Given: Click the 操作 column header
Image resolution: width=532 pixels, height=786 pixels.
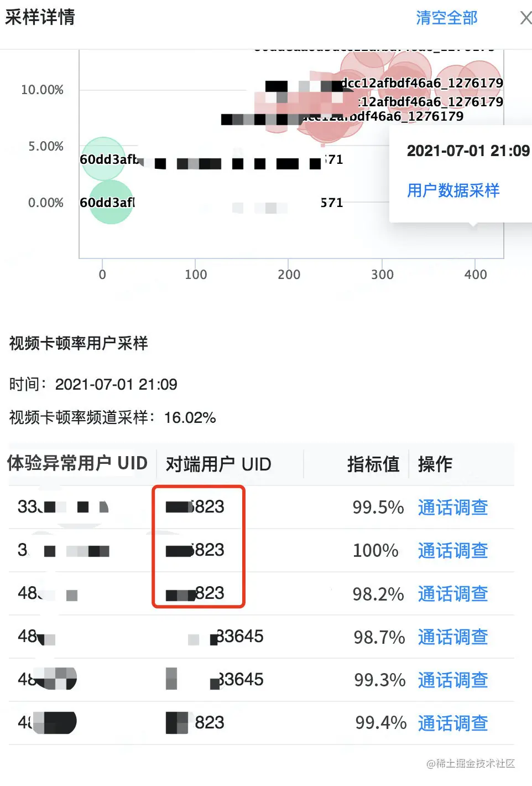Looking at the screenshot, I should coord(434,464).
